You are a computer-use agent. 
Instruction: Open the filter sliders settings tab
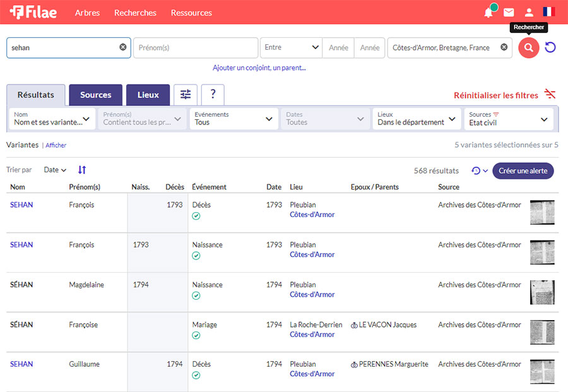click(186, 95)
